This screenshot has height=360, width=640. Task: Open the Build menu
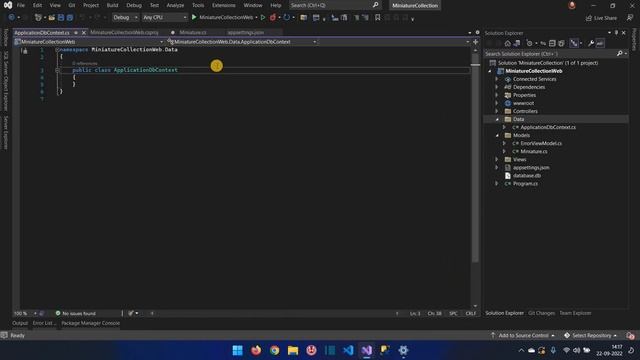click(x=112, y=5)
